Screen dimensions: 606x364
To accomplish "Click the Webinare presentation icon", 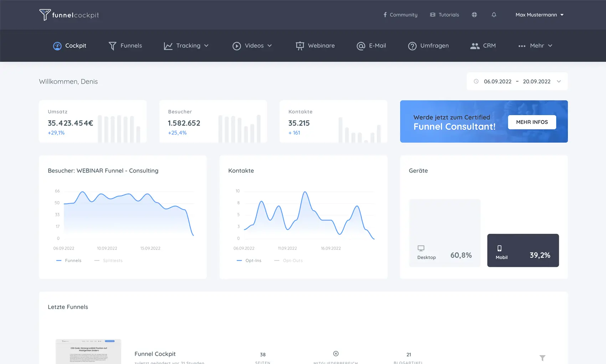I will point(300,46).
